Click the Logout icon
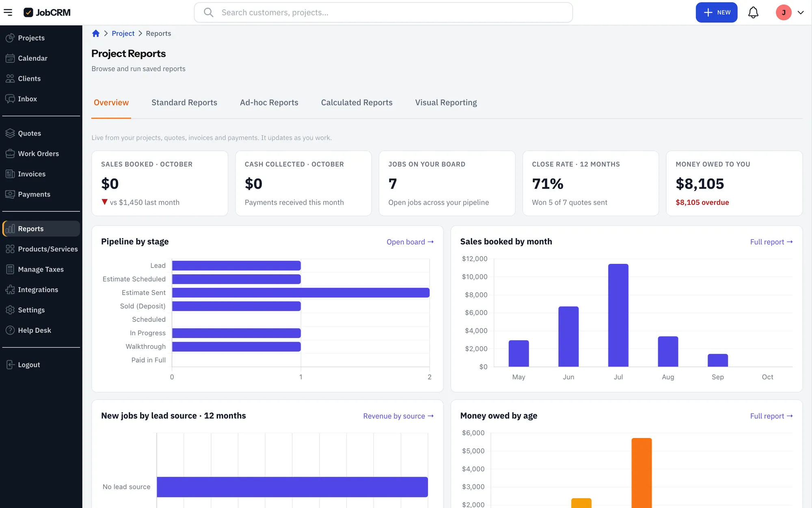Screen dimensions: 812x508 pyautogui.click(x=10, y=365)
